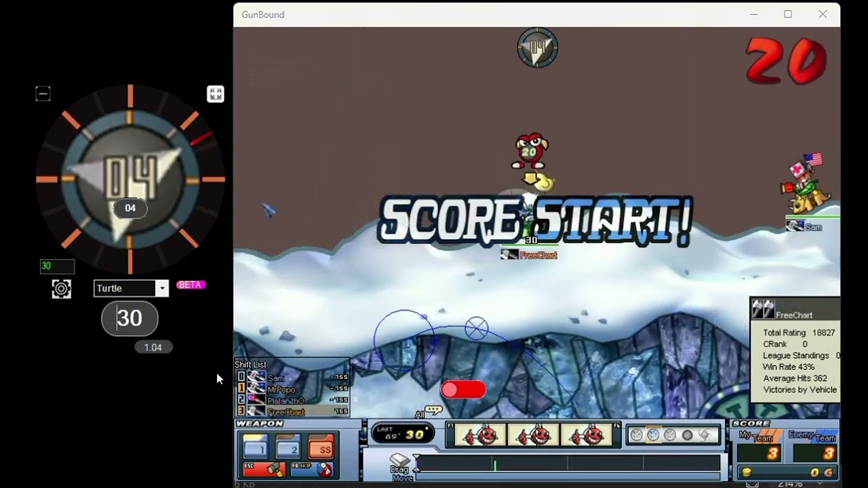
Task: Toggle the red switch on the ice
Action: [x=464, y=389]
